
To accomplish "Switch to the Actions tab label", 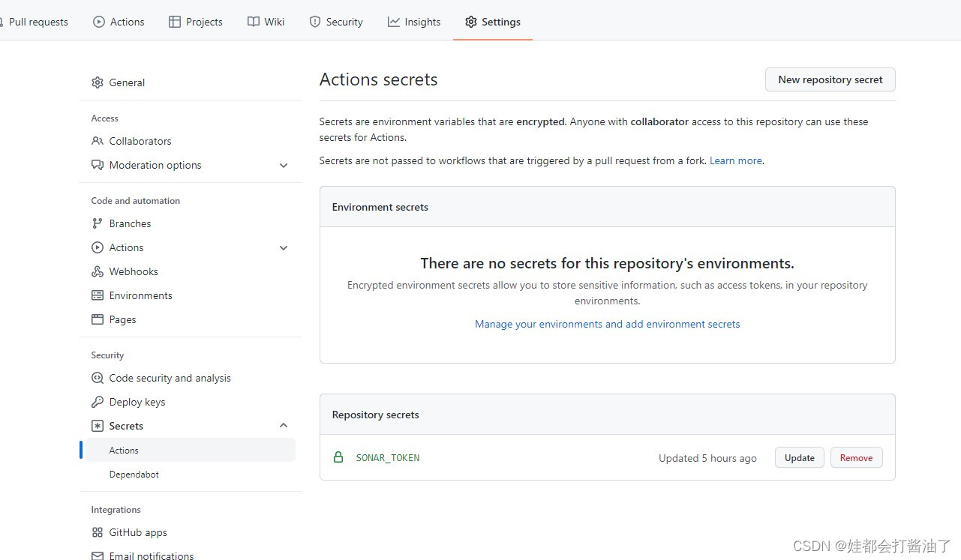I will click(x=128, y=22).
